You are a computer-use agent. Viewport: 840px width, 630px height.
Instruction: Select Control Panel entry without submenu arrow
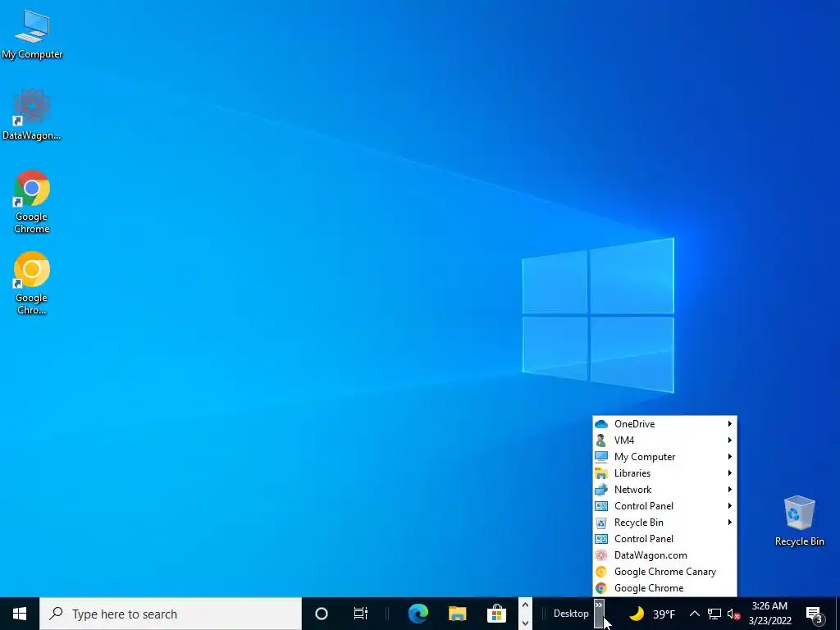coord(664,539)
